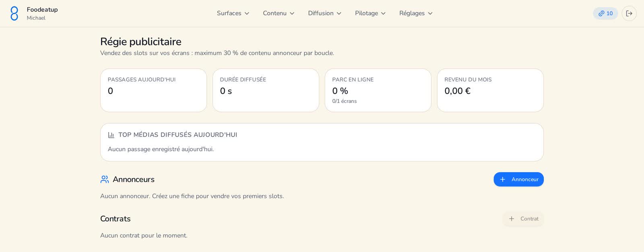Select the Parc en ligne card
This screenshot has width=644, height=252.
point(378,90)
